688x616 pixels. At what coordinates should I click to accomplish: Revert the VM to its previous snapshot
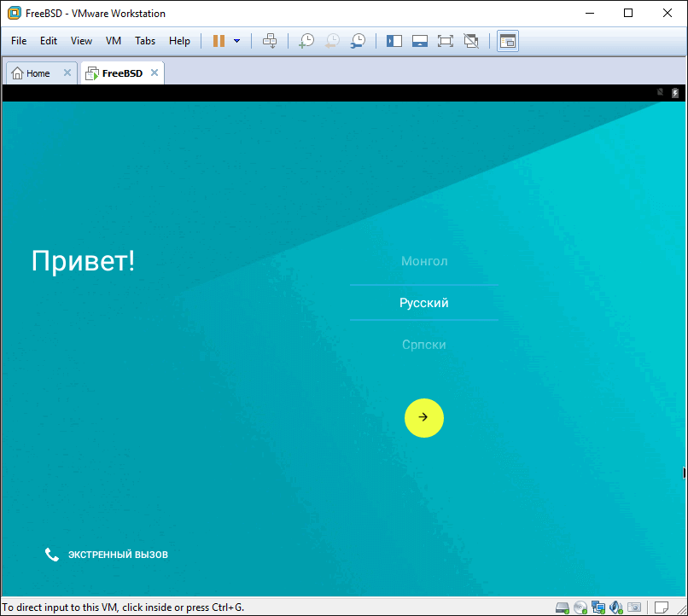click(332, 41)
